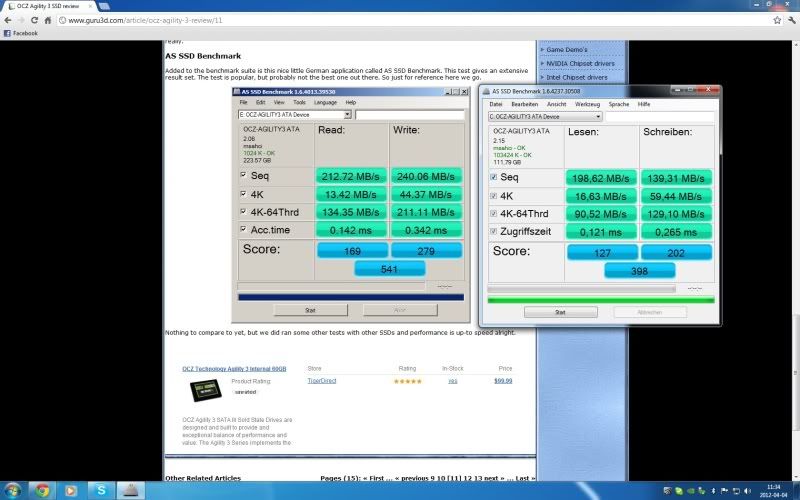The image size is (800, 500).
Task: Click the AS SSD Benchmark taskbar icon
Action: 131,490
